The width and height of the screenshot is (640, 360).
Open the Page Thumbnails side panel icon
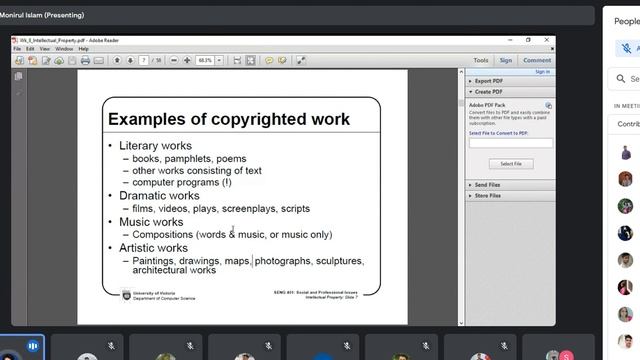18,76
